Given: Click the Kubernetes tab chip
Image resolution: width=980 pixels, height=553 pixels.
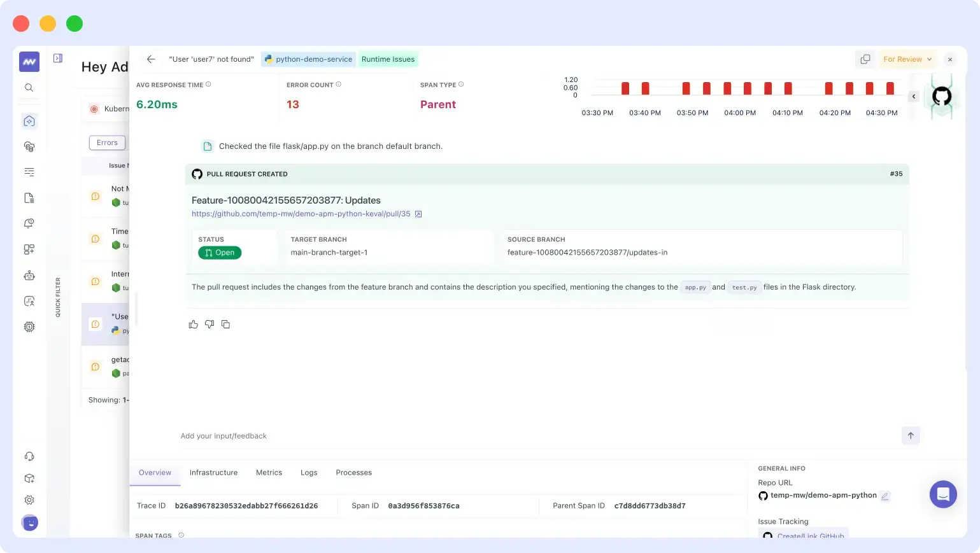Looking at the screenshot, I should pyautogui.click(x=107, y=109).
